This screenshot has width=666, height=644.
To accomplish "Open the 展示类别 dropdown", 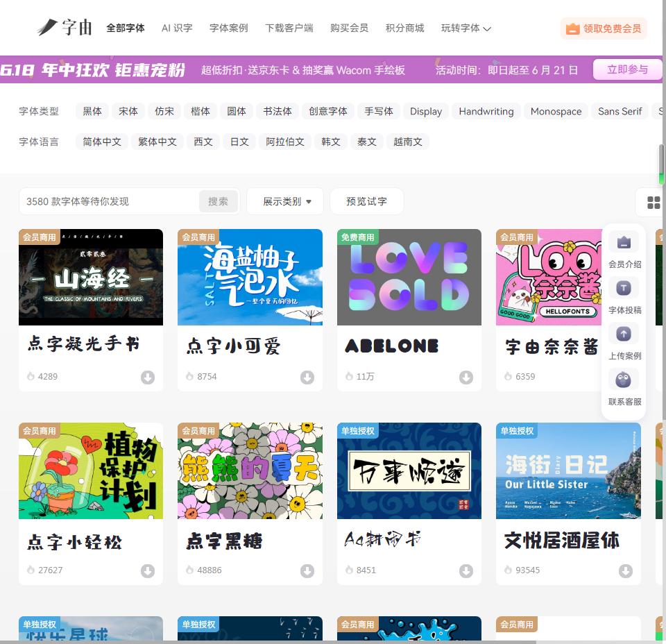I will tap(285, 201).
